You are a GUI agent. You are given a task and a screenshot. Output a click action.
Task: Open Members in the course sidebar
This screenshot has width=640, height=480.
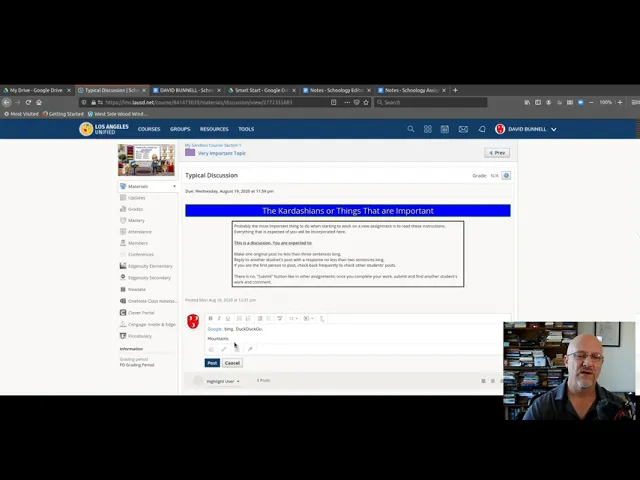pos(138,243)
